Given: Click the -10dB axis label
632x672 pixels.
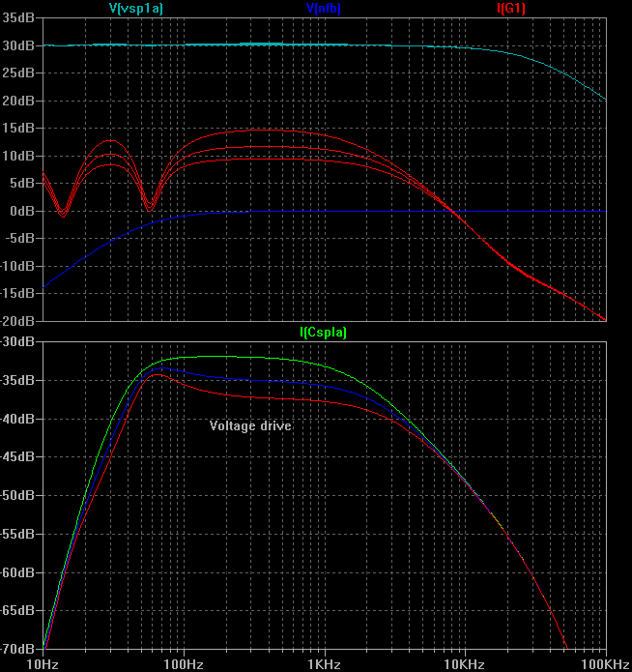Looking at the screenshot, I should [x=17, y=266].
